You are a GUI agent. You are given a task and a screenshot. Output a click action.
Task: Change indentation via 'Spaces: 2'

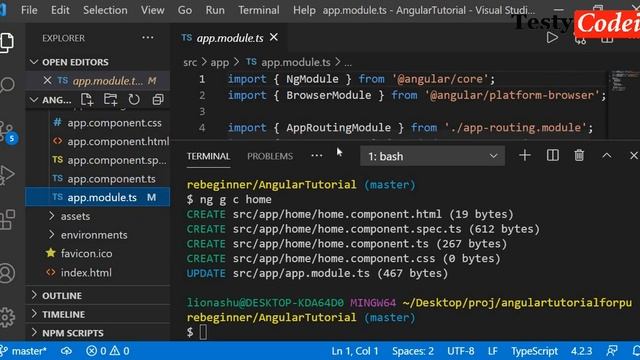pos(413,351)
